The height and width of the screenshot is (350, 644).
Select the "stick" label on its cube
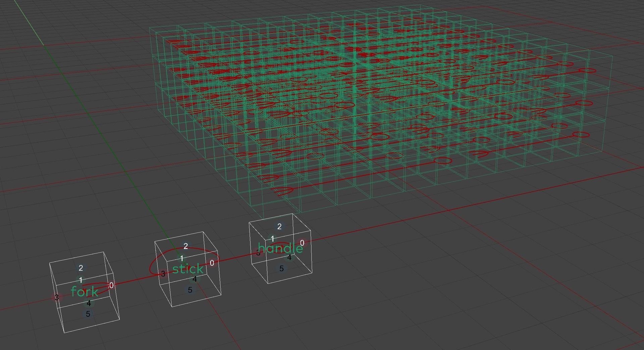tap(188, 268)
